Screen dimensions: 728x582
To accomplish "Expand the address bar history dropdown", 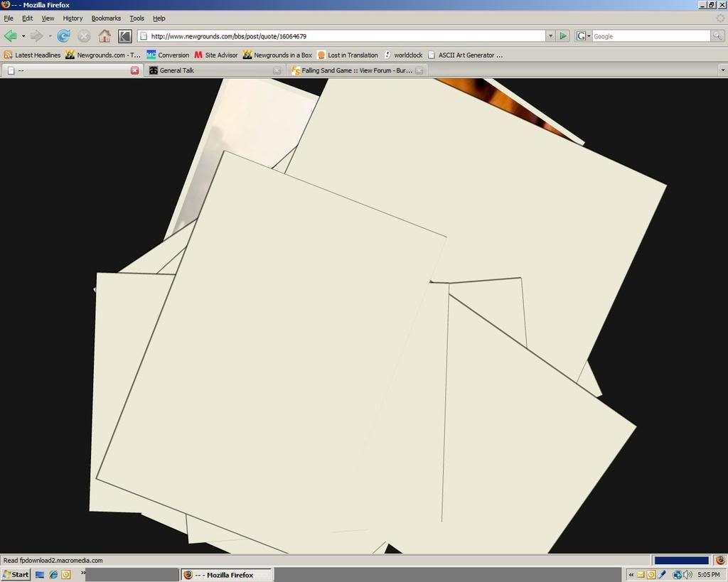I will 550,36.
